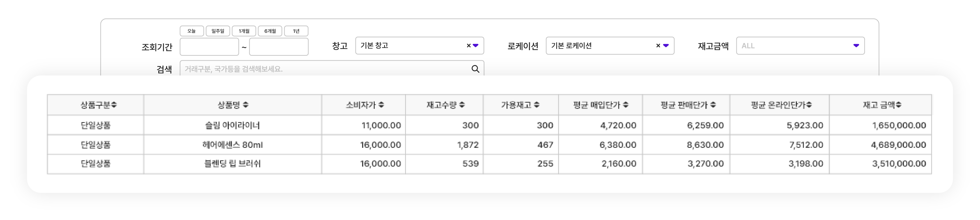
Task: Click the search magnifier icon
Action: 475,69
